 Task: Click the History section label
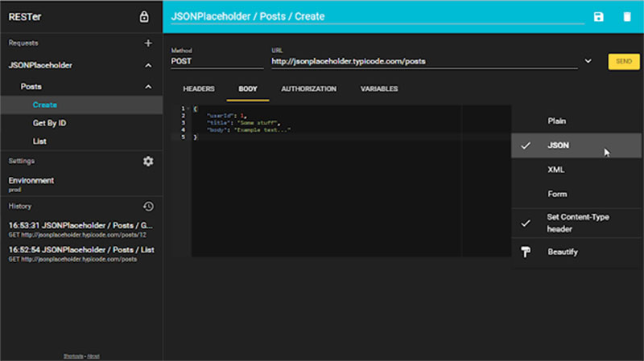[19, 207]
